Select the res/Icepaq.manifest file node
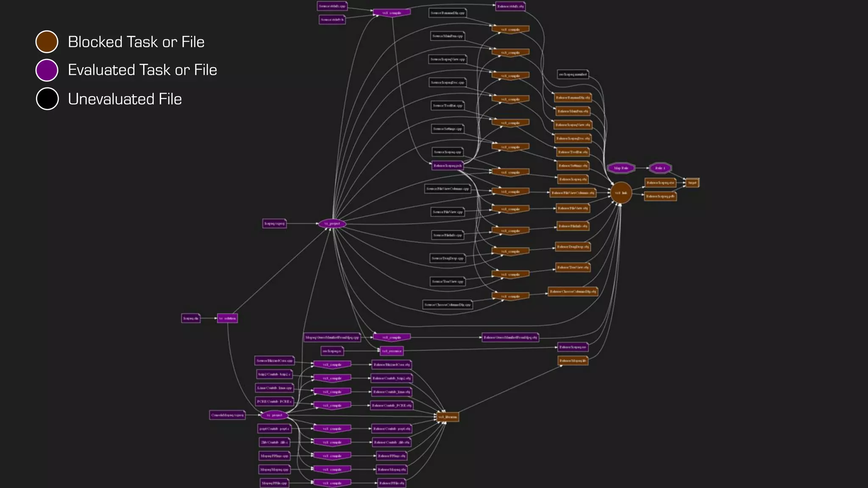The height and width of the screenshot is (488, 868). 573,75
